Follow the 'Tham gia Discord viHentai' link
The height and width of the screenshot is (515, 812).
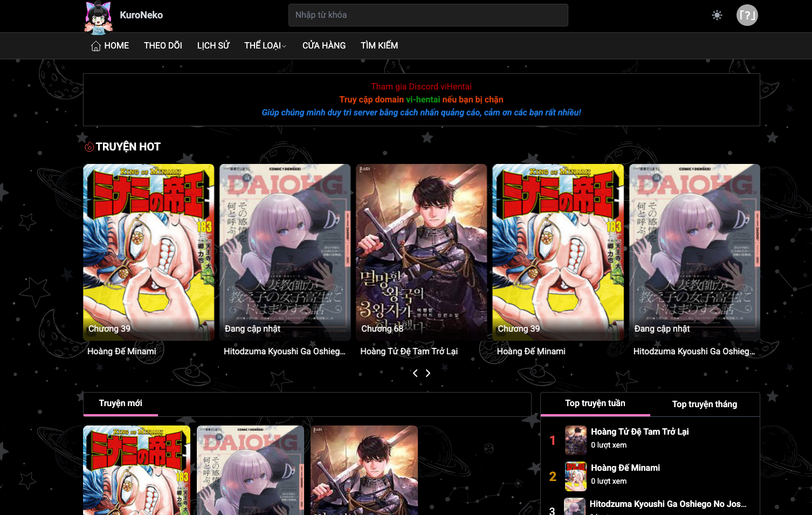[421, 86]
